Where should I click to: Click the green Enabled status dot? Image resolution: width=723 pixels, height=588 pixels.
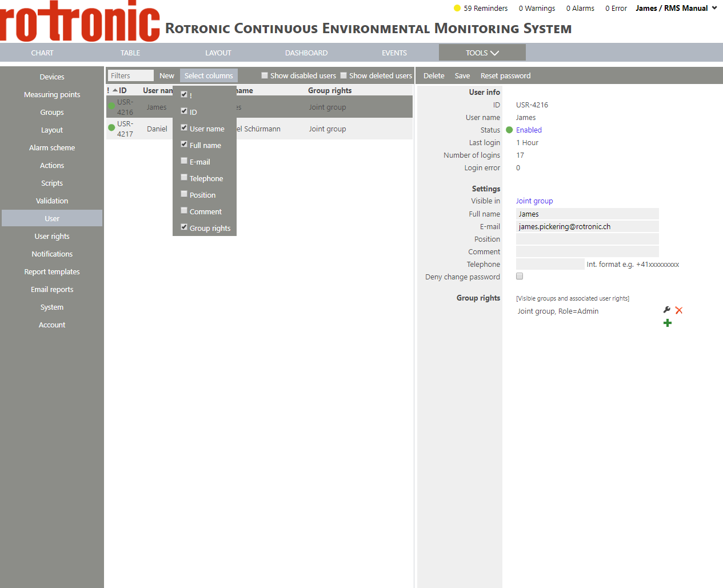(509, 130)
